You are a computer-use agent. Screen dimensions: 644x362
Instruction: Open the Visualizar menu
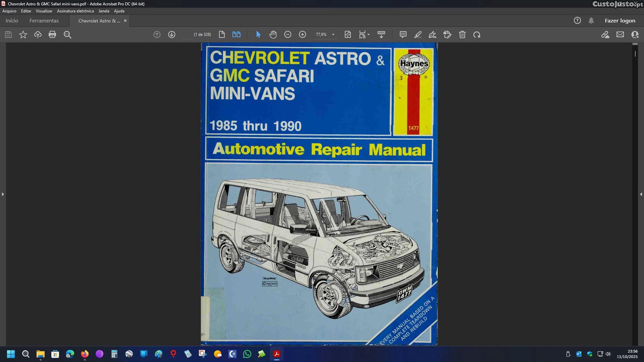click(x=44, y=11)
